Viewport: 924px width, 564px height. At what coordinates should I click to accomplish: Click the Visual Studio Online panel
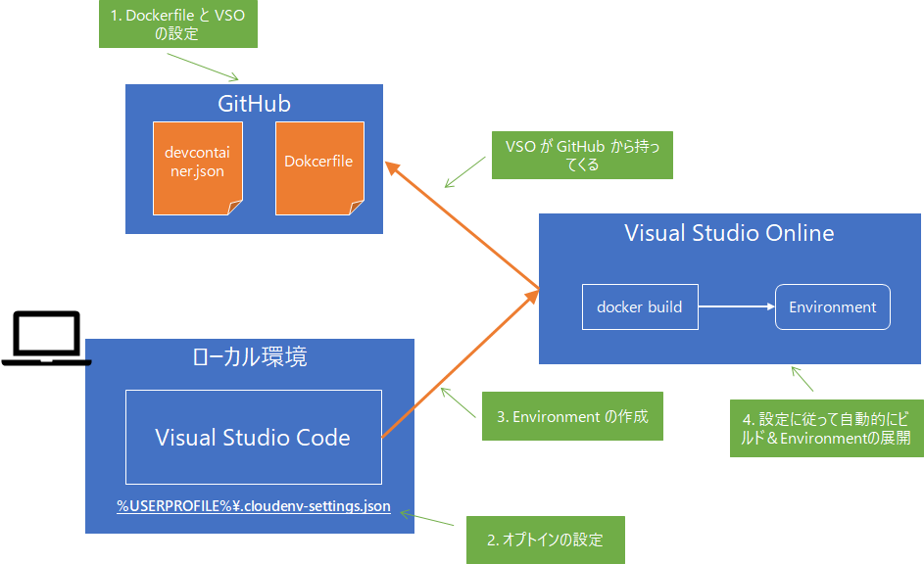pyautogui.click(x=729, y=235)
